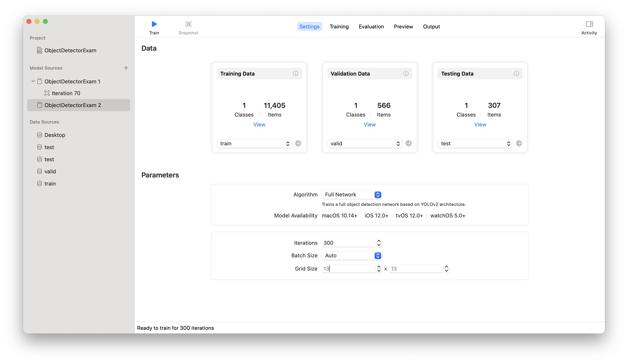Viewport: 628px width, 364px height.
Task: Select ObjectDetectorExam 1 model source
Action: [72, 81]
